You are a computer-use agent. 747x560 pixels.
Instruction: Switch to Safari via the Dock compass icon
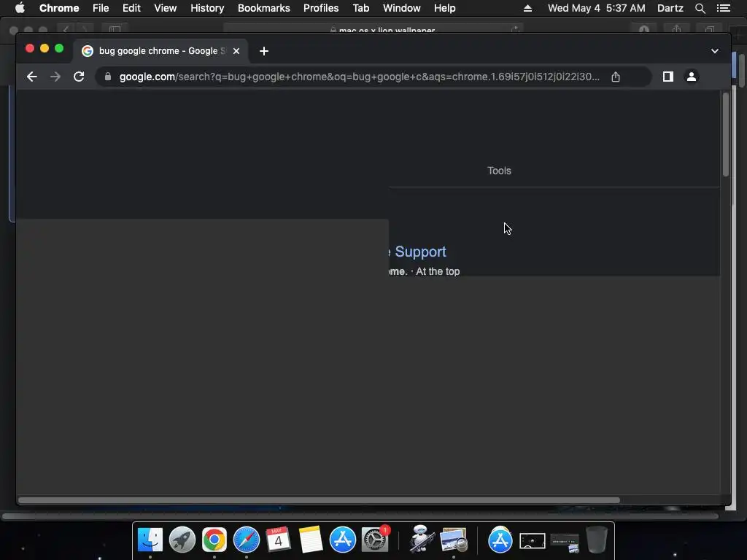[247, 540]
